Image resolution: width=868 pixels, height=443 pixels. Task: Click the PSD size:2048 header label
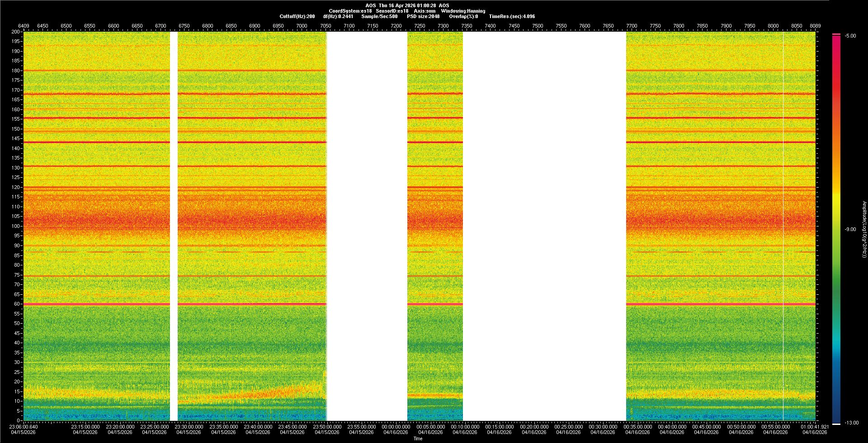click(x=423, y=17)
